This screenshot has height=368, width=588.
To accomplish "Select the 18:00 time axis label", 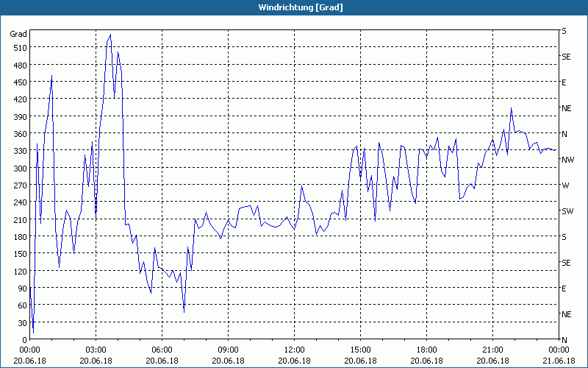I will [x=427, y=350].
